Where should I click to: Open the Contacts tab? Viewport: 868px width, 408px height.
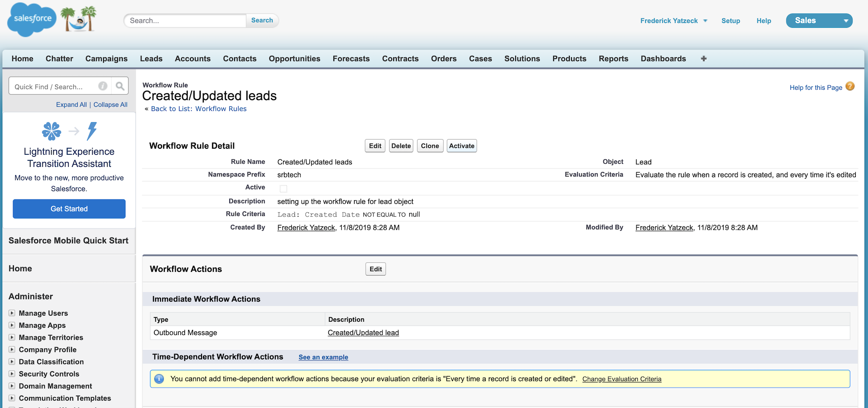coord(240,59)
